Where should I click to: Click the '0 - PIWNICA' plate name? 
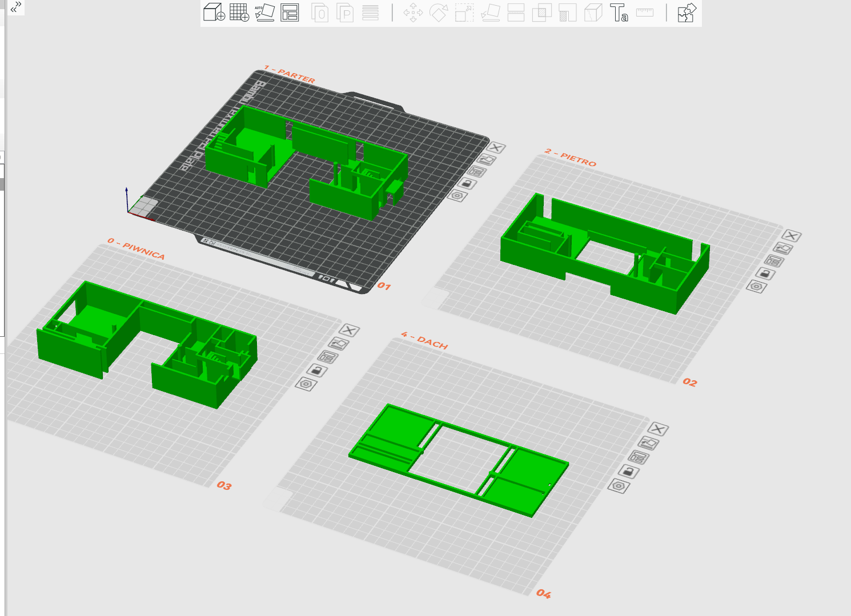point(137,249)
